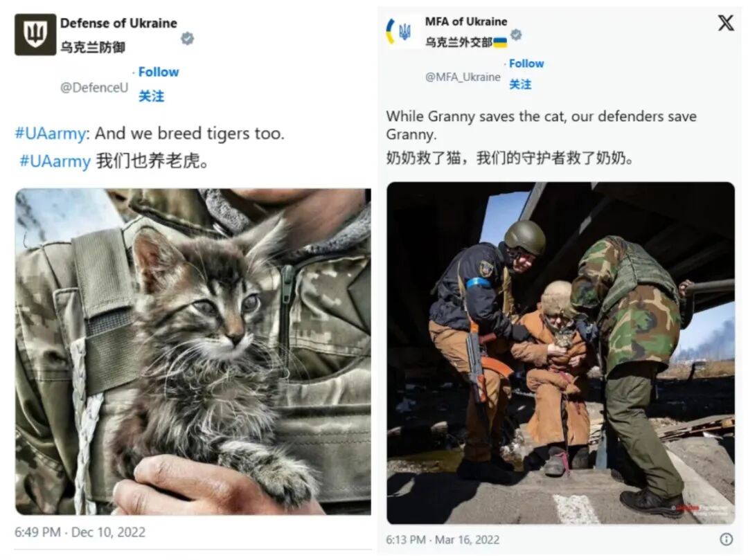View the kitten photo in full

click(193, 352)
